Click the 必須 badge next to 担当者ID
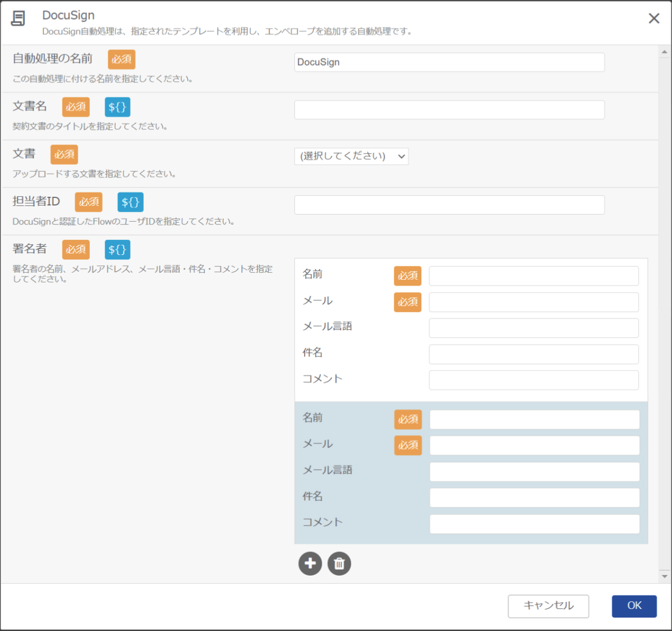Viewport: 672px width, 631px height. coord(89,202)
